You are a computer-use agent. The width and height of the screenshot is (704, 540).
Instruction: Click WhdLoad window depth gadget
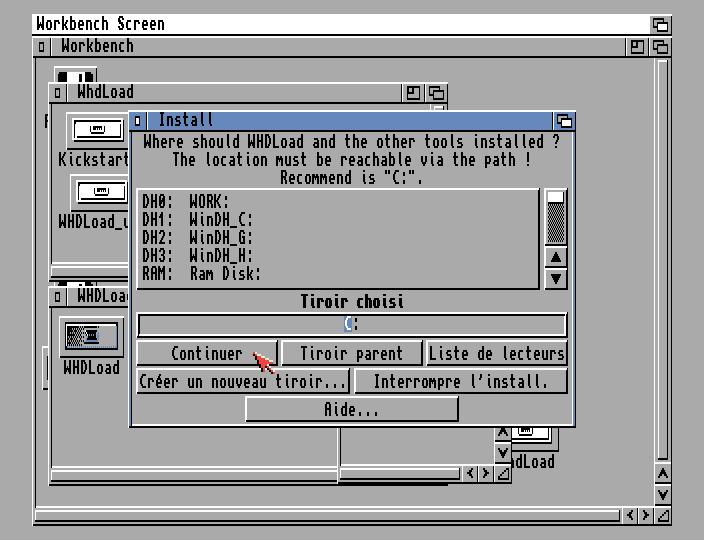[x=436, y=93]
